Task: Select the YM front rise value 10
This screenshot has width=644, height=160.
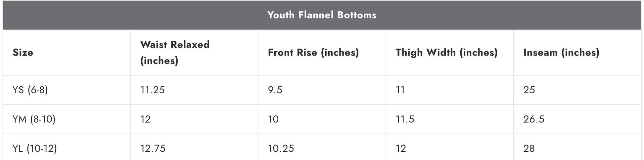Action: coord(273,119)
